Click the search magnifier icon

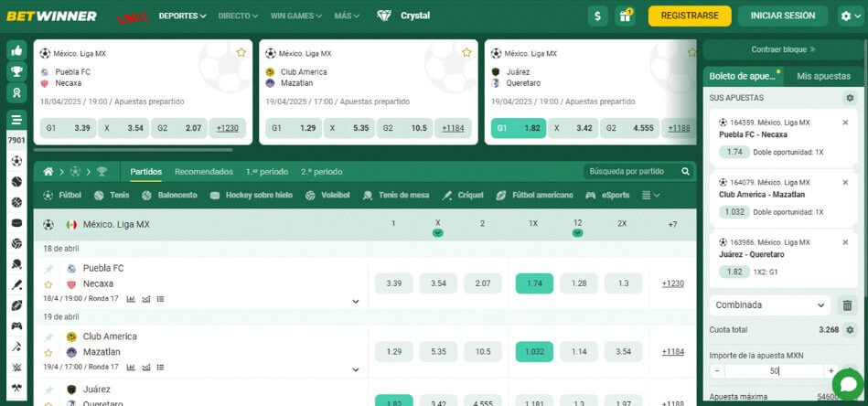click(x=685, y=172)
